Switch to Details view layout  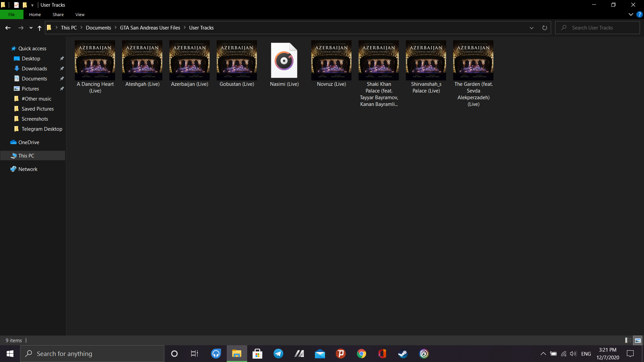[x=628, y=340]
